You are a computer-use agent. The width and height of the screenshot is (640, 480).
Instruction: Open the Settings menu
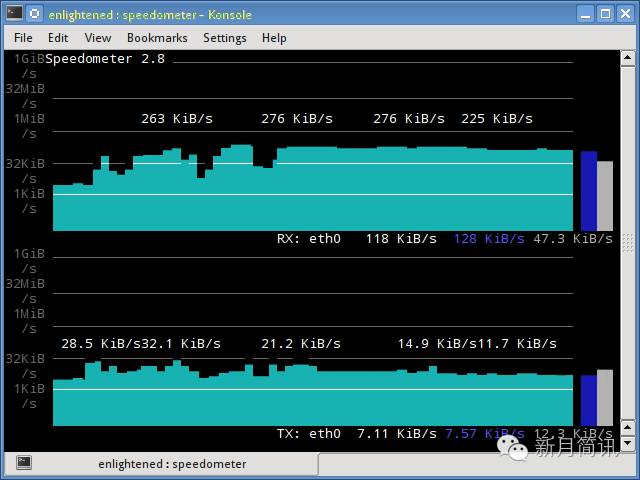(224, 38)
